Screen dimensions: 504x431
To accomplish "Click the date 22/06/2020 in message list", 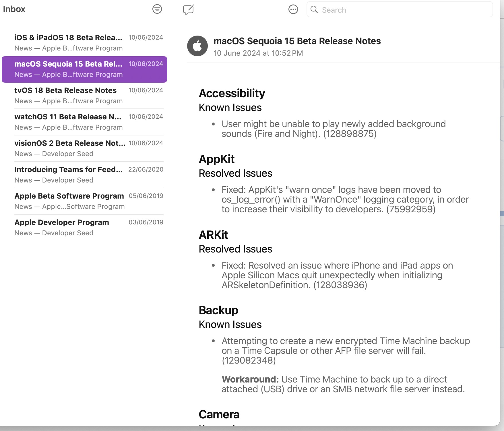I will (x=146, y=170).
